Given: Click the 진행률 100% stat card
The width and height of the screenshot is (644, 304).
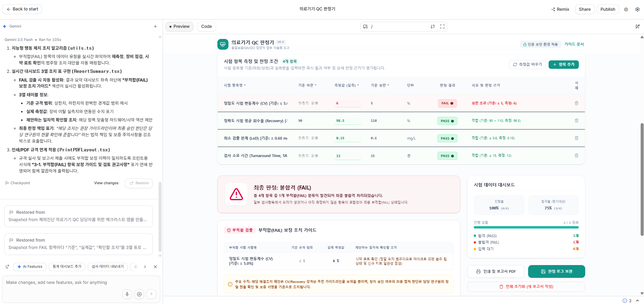Looking at the screenshot, I should tap(499, 205).
